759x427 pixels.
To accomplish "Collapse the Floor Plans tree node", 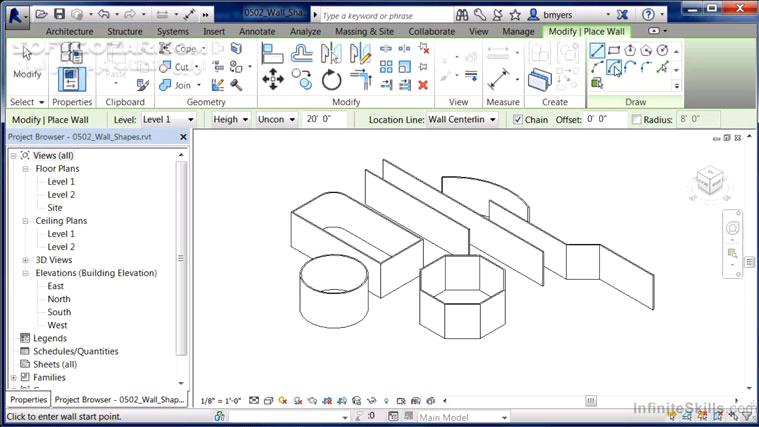I will (26, 169).
